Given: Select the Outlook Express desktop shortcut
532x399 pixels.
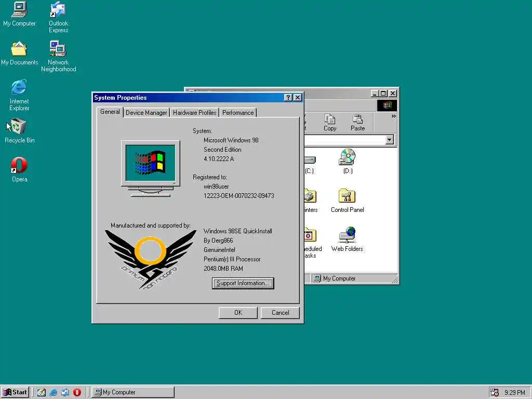Looking at the screenshot, I should click(x=58, y=17).
